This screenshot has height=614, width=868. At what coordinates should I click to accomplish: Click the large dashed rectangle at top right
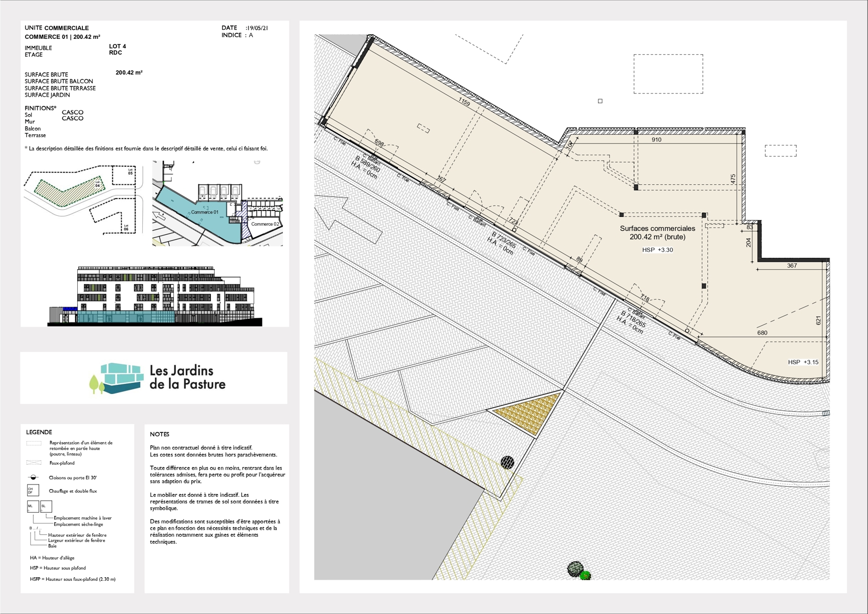(668, 74)
